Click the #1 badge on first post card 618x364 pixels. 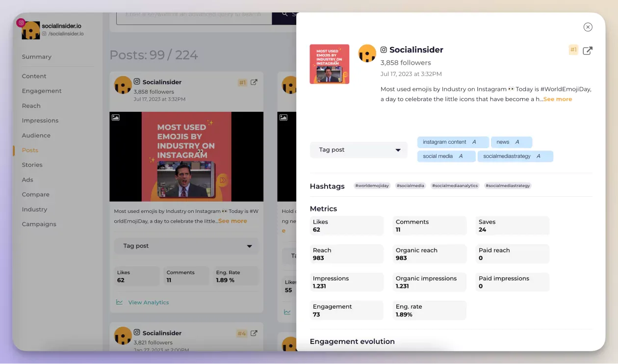click(242, 82)
